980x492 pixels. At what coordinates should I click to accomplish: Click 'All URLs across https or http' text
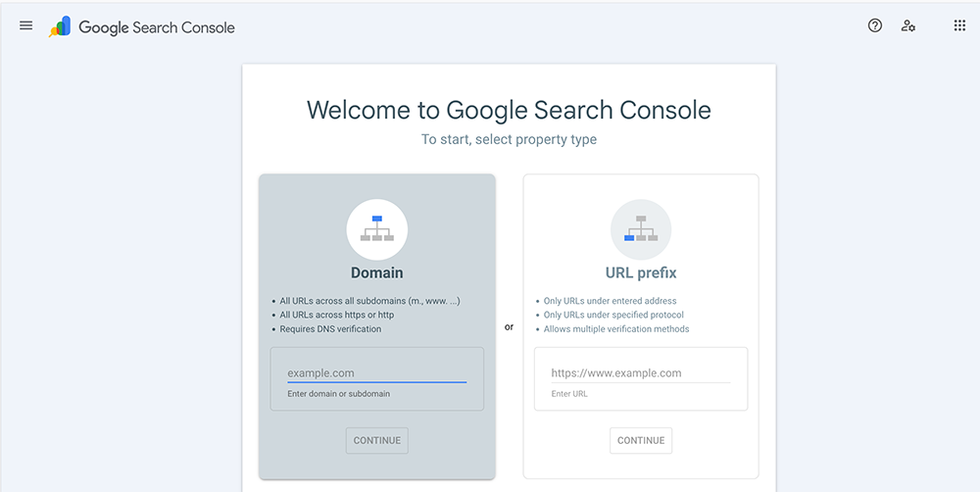pos(337,315)
